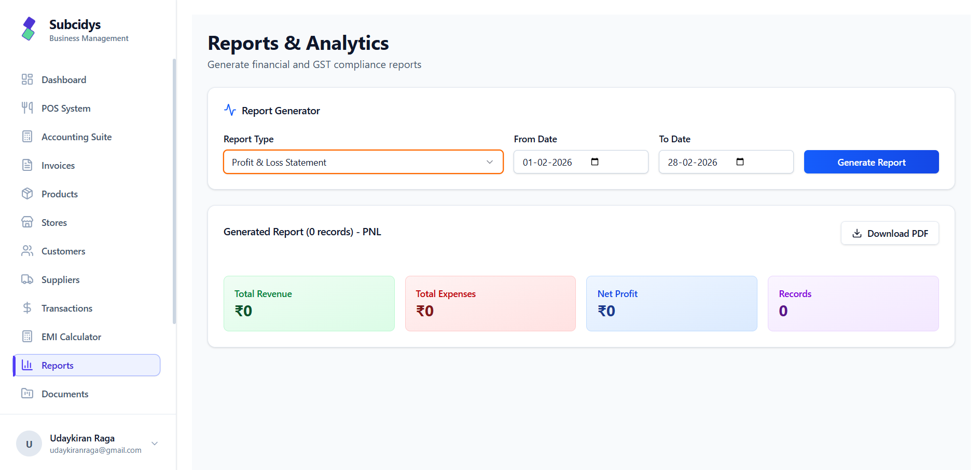Click the Dashboard grid icon

27,79
